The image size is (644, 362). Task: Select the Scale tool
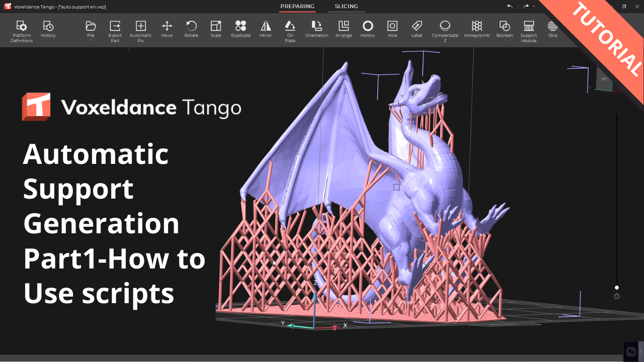pyautogui.click(x=216, y=29)
